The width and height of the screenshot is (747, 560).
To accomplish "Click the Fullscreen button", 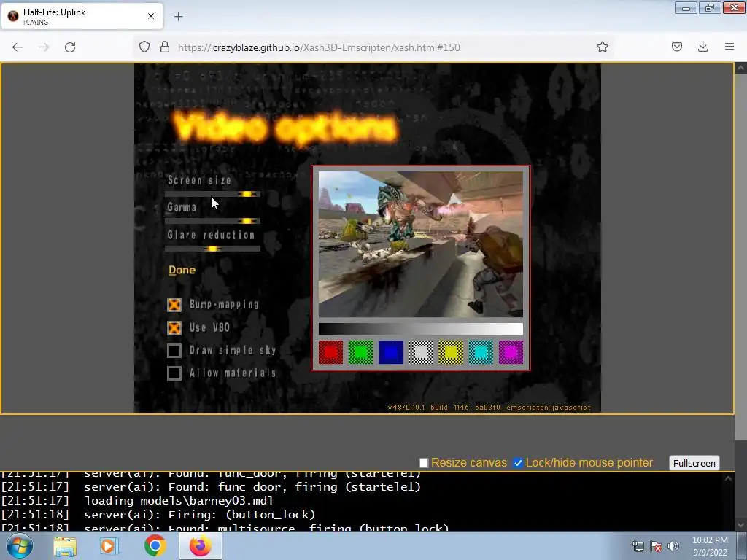I will pyautogui.click(x=694, y=463).
